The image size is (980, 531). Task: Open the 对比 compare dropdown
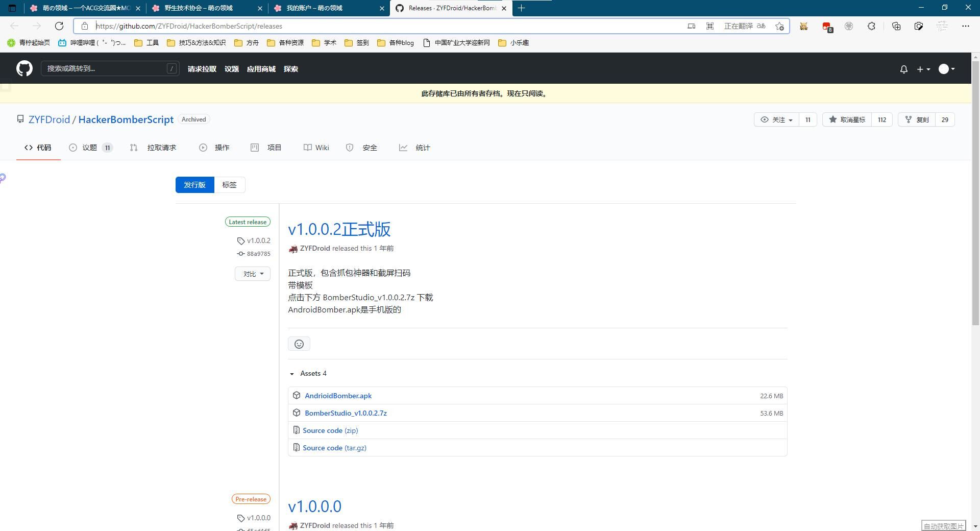click(252, 274)
